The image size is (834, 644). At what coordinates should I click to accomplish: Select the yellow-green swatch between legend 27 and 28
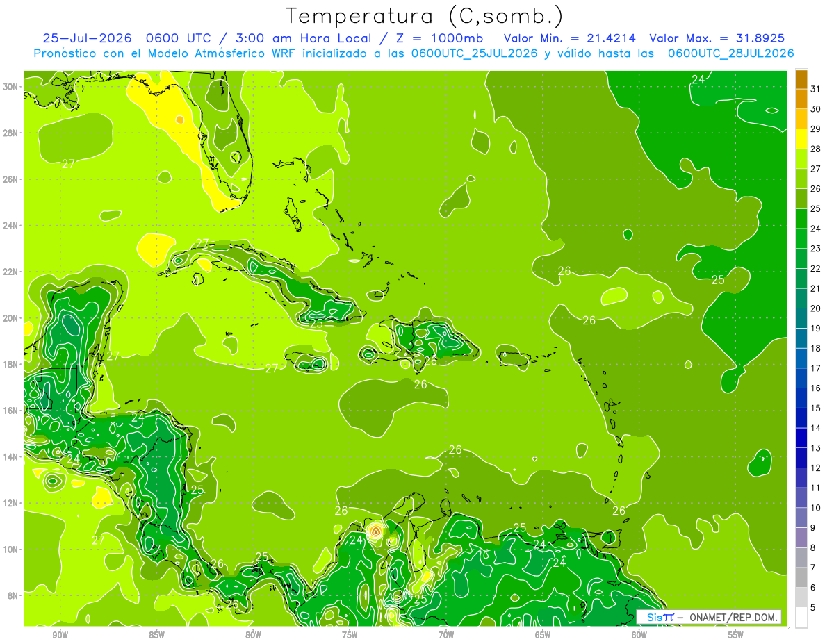point(801,158)
